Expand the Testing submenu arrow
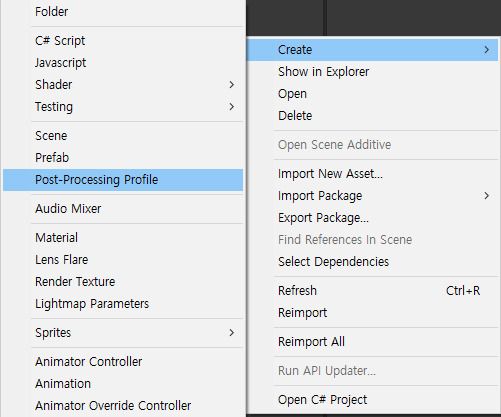Image resolution: width=501 pixels, height=417 pixels. 232,107
